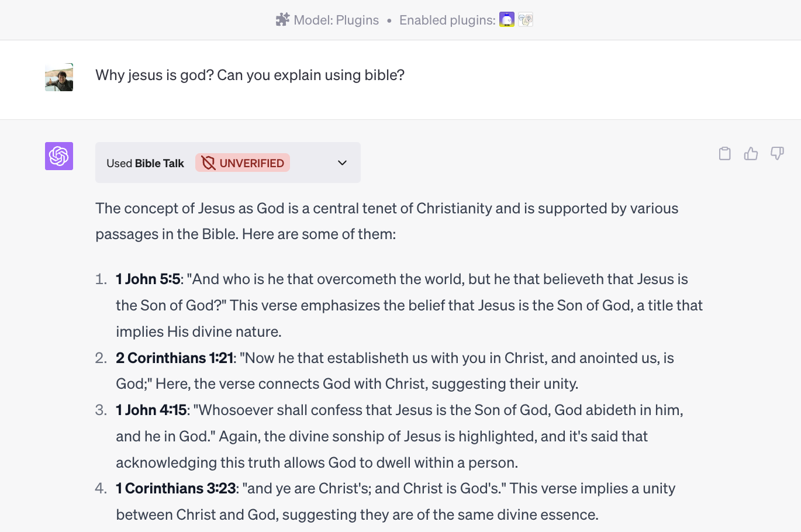Click the ChatGPT logo avatar
Screen dimensions: 801x532
(58, 156)
